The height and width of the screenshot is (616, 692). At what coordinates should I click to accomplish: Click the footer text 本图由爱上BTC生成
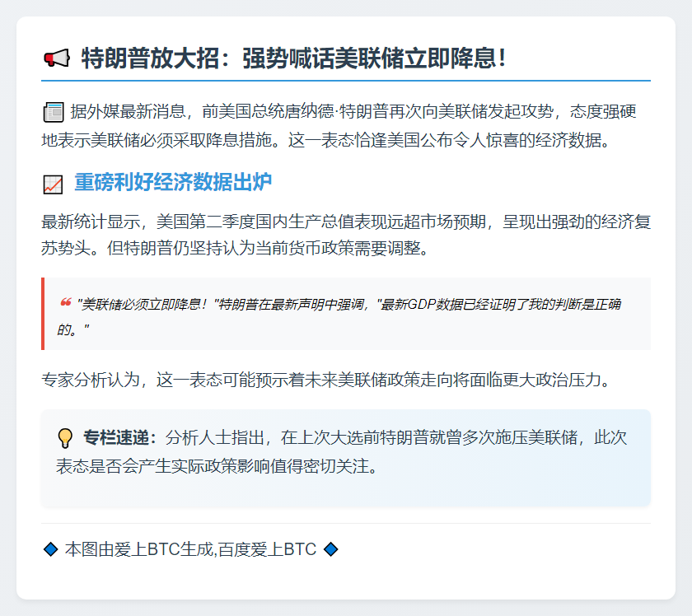point(138,549)
